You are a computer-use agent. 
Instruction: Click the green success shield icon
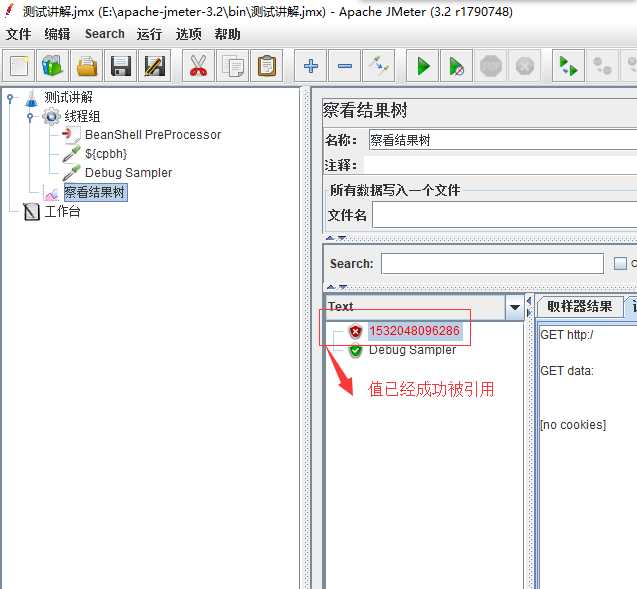coord(355,351)
